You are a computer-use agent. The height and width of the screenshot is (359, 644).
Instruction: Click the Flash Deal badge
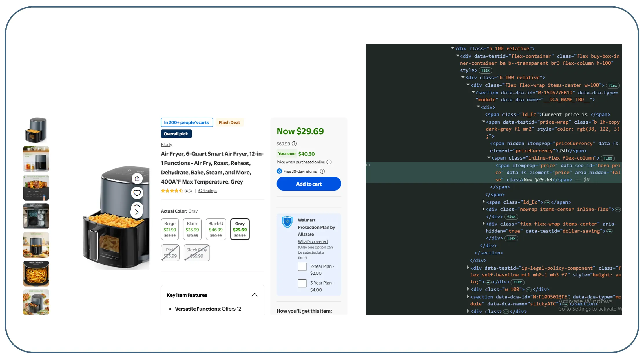(x=229, y=122)
